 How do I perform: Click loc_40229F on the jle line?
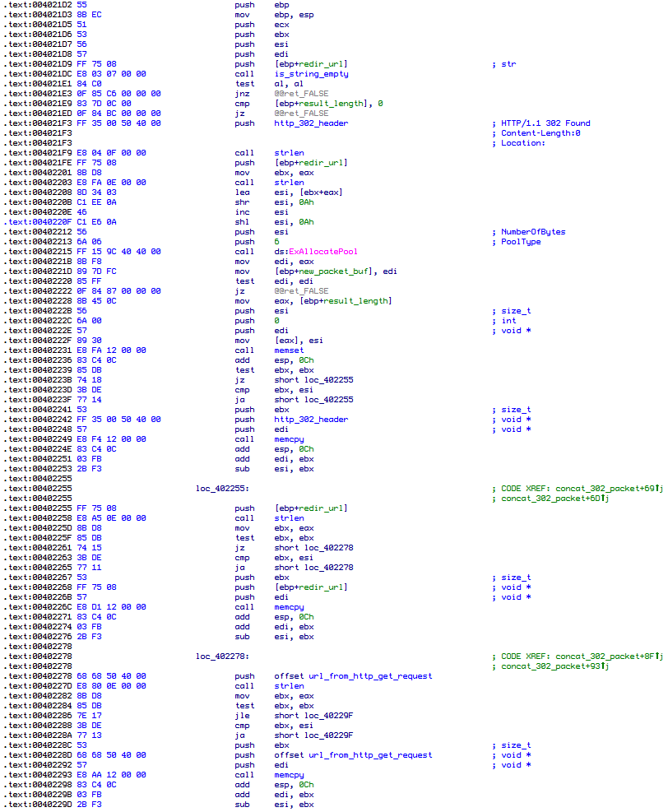click(x=328, y=716)
